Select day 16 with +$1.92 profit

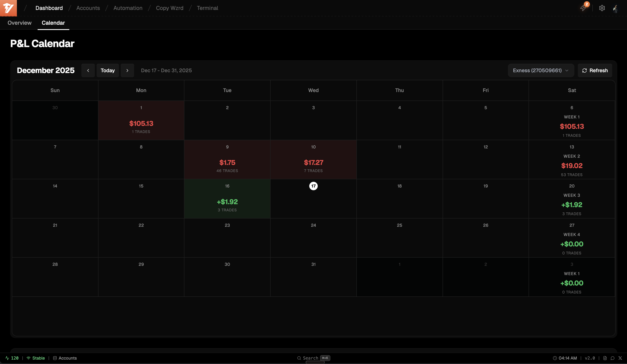point(227,199)
